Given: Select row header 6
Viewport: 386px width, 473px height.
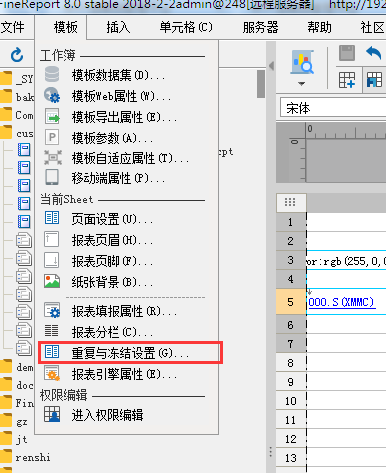Looking at the screenshot, I should point(290,324).
